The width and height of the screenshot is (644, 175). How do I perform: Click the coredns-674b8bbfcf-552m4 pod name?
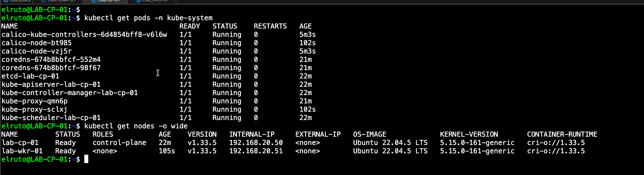click(51, 60)
